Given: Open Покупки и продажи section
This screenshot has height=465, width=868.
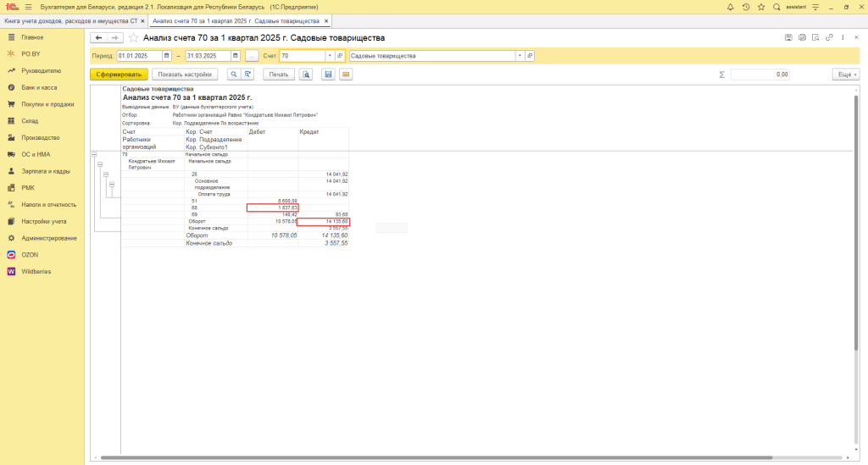Looking at the screenshot, I should click(47, 104).
